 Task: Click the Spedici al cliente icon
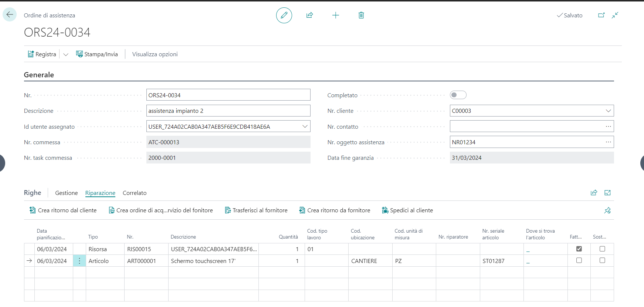point(385,210)
